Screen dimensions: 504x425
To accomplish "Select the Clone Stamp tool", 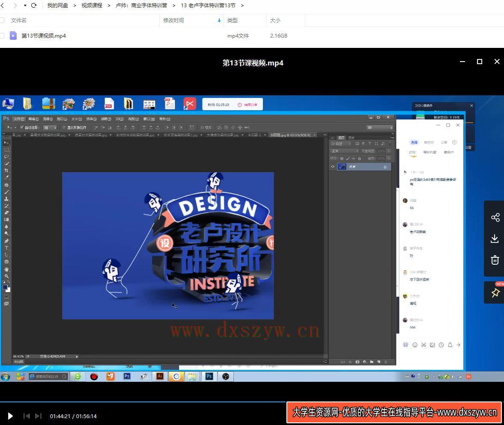I will [x=6, y=199].
